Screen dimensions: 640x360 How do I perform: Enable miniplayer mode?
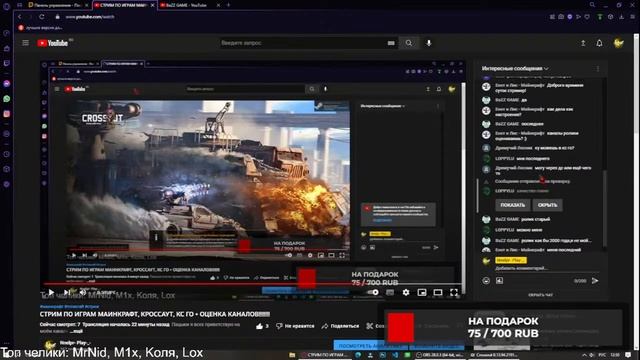(x=422, y=292)
